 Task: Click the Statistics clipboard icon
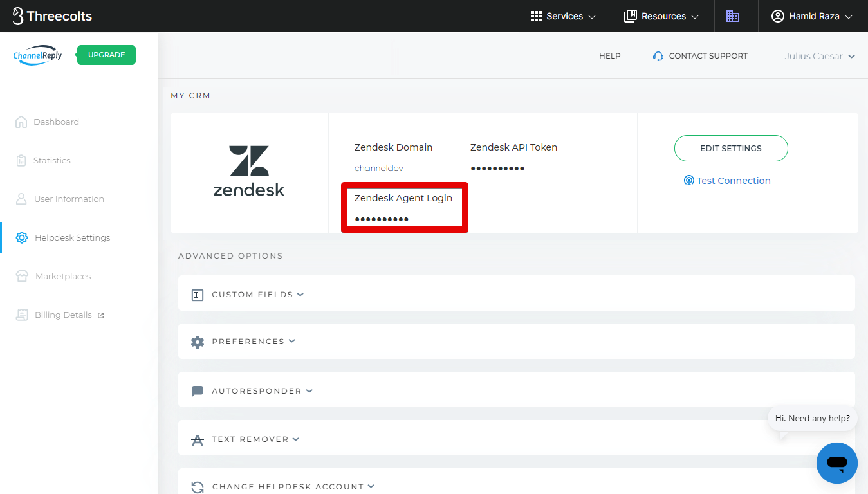click(x=21, y=160)
